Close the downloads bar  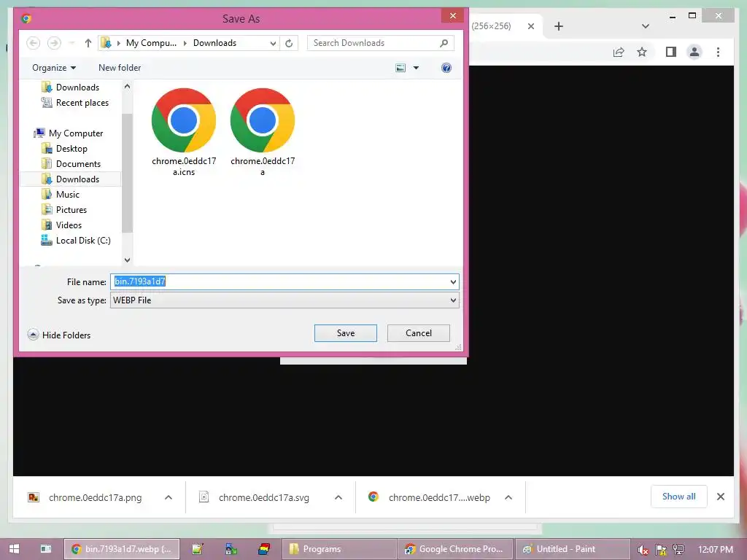coord(721,497)
